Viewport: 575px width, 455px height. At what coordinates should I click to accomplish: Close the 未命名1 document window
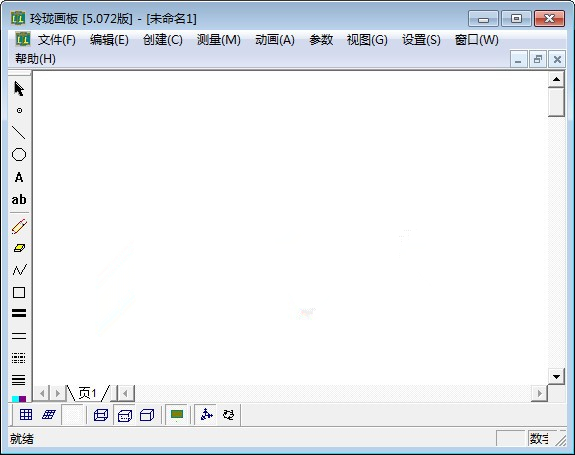coord(557,59)
